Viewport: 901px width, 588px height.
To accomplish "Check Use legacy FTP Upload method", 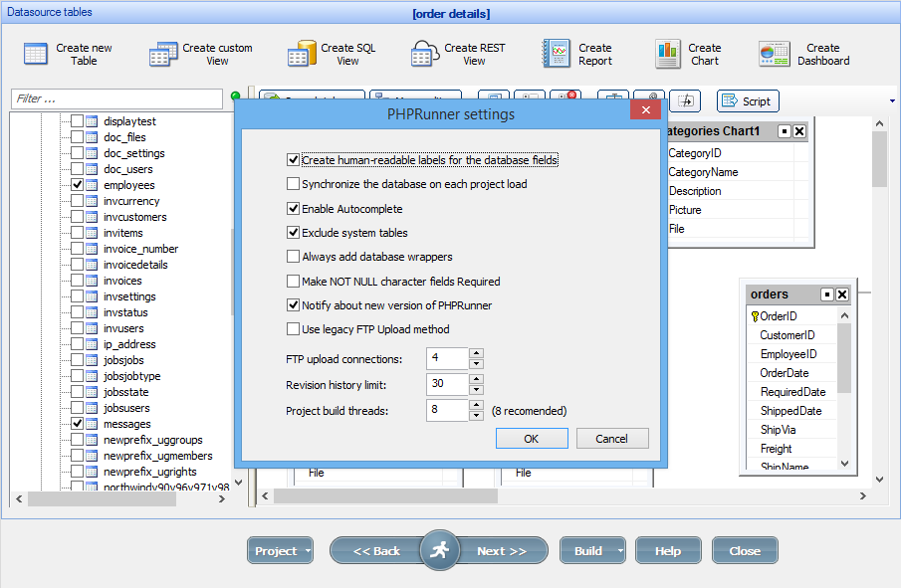I will tap(295, 329).
